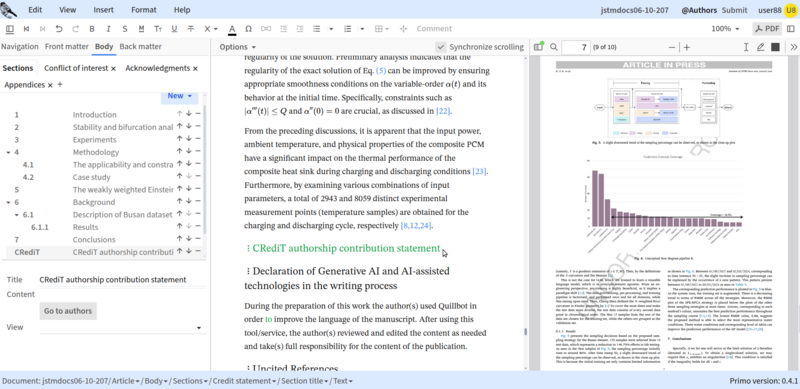Click the black PDF color swatch
This screenshot has height=389, width=800.
pos(776,47)
